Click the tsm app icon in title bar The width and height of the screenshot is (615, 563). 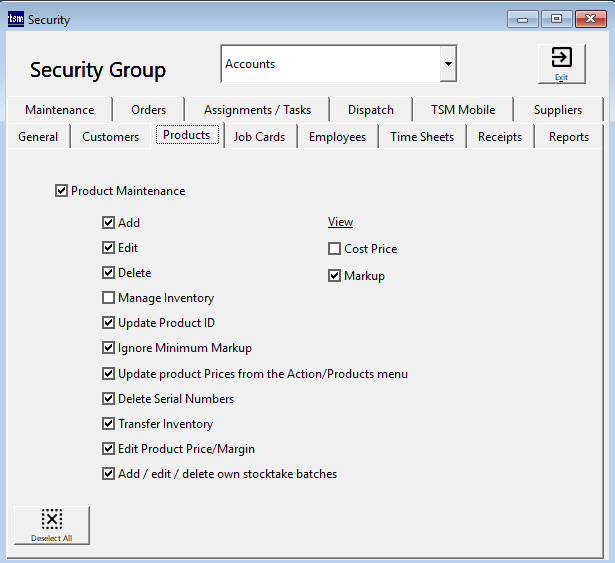pyautogui.click(x=15, y=19)
